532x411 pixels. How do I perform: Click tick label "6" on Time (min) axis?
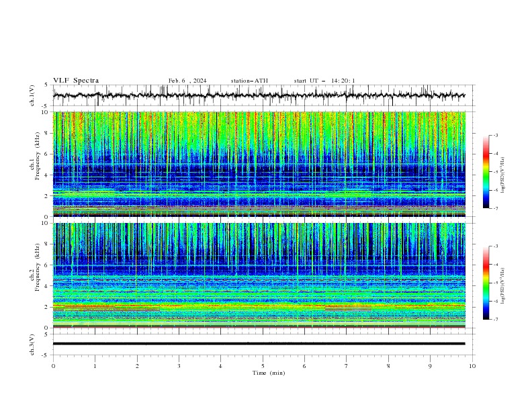point(304,366)
